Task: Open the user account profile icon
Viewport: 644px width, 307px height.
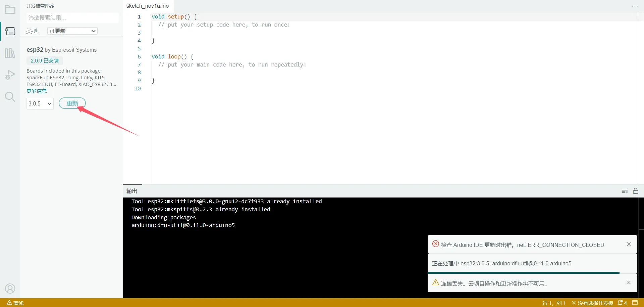Action: [10, 289]
